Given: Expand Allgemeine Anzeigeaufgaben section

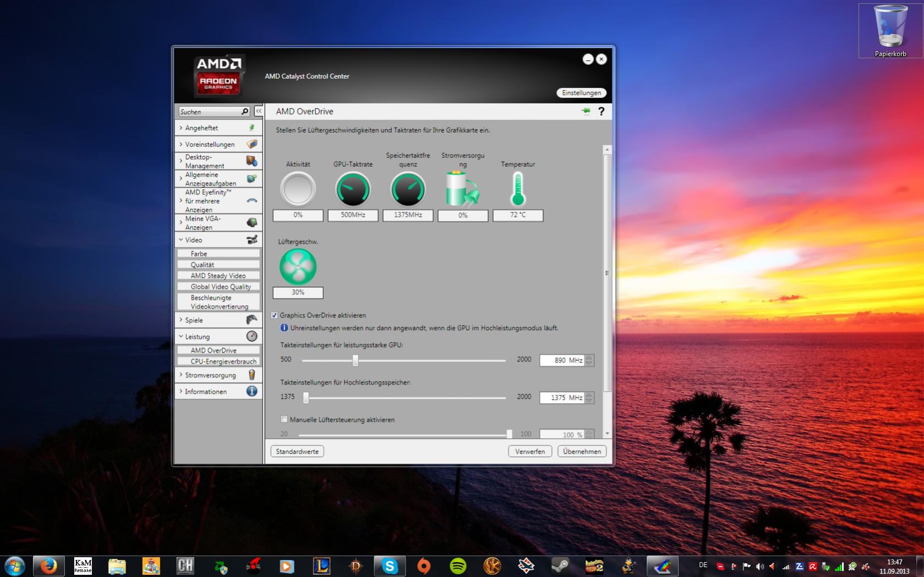Looking at the screenshot, I should click(x=218, y=179).
